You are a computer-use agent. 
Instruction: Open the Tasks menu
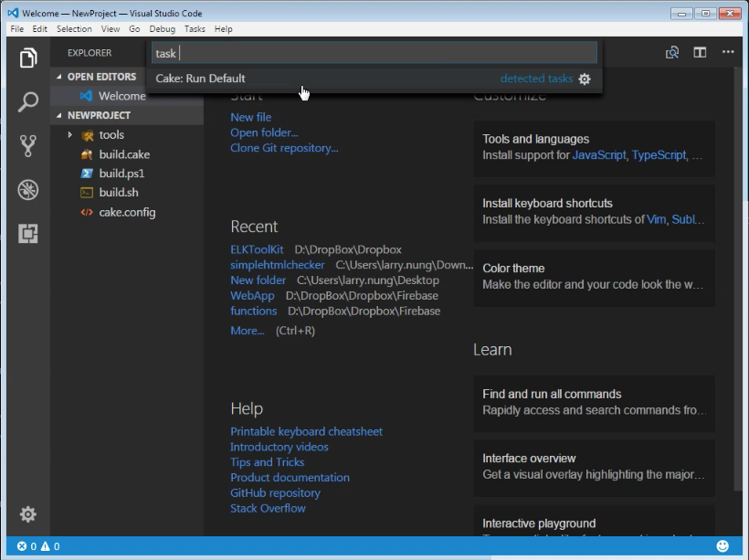coord(195,29)
